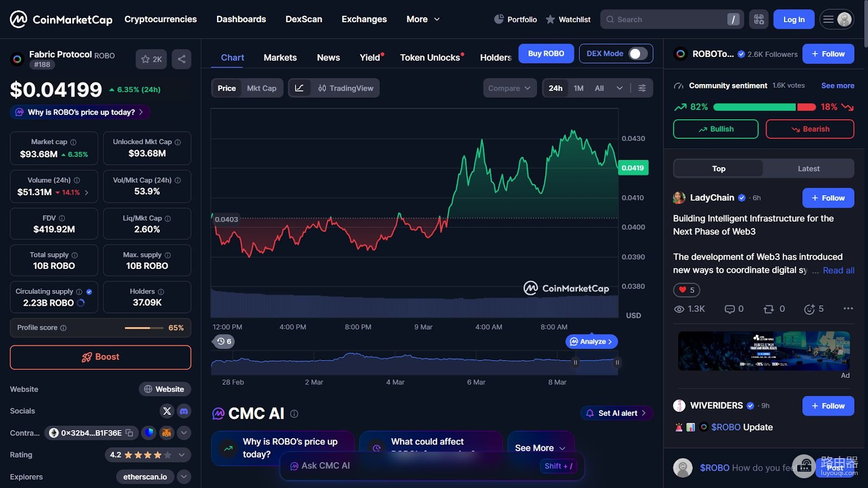Image resolution: width=868 pixels, height=488 pixels.
Task: Open See more community sentiment
Action: coord(838,86)
